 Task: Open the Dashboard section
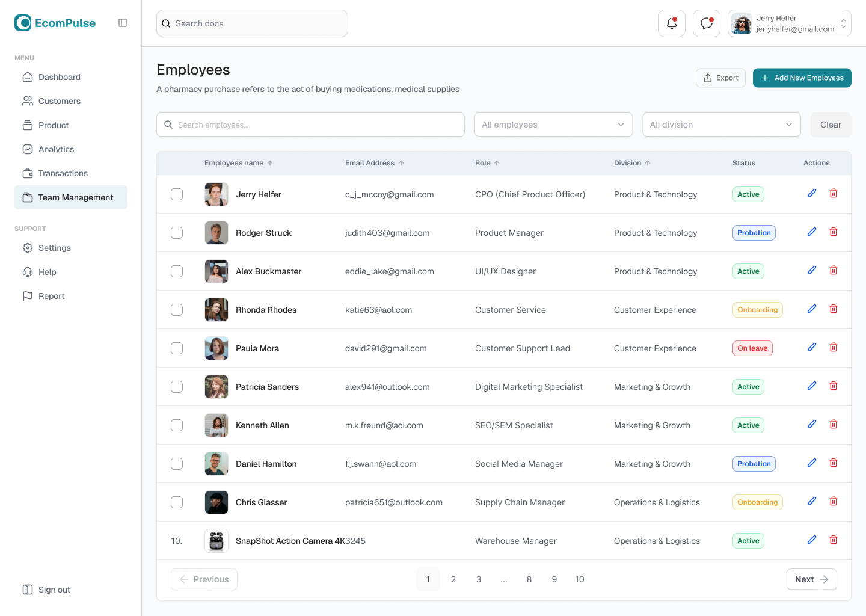[x=58, y=77]
